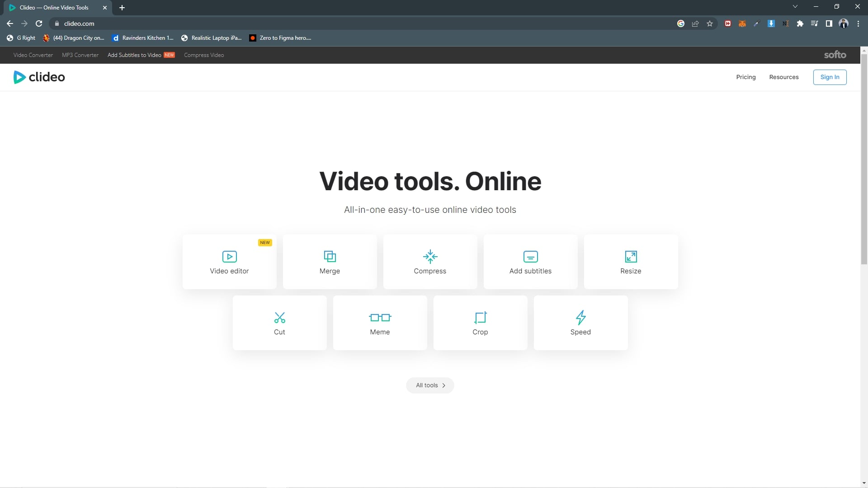
Task: Open the Resize video tool
Action: [x=631, y=262]
